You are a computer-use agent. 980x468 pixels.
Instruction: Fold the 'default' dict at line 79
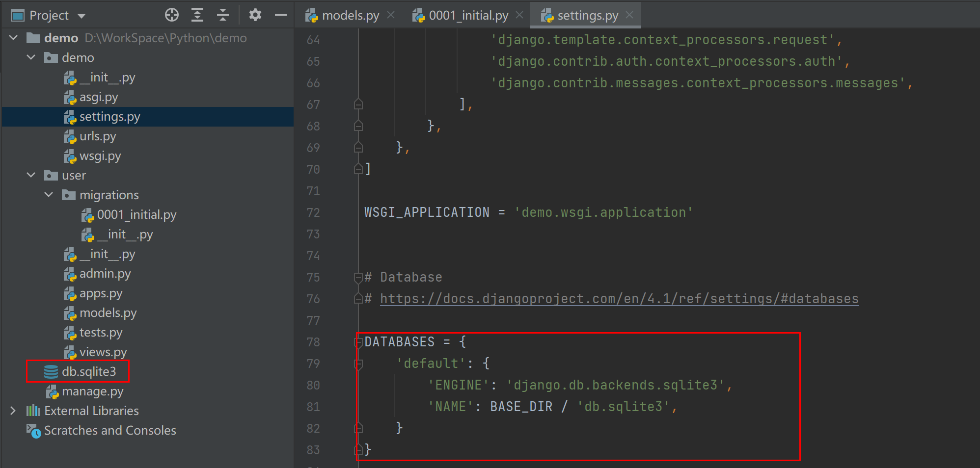pyautogui.click(x=358, y=364)
